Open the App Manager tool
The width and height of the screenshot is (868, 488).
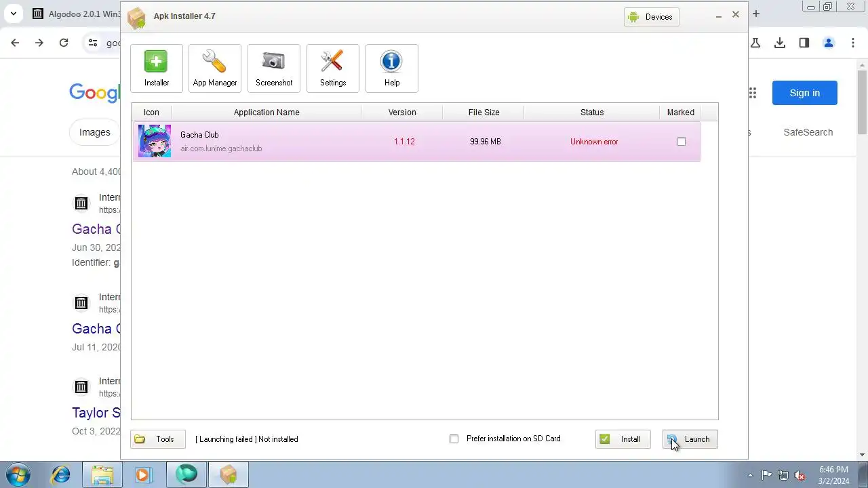tap(215, 68)
